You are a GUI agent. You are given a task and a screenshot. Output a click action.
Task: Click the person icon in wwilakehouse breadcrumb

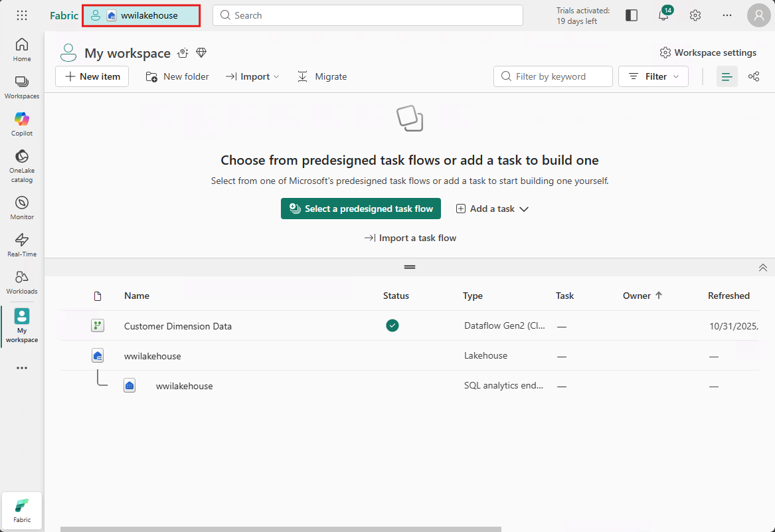(x=96, y=15)
